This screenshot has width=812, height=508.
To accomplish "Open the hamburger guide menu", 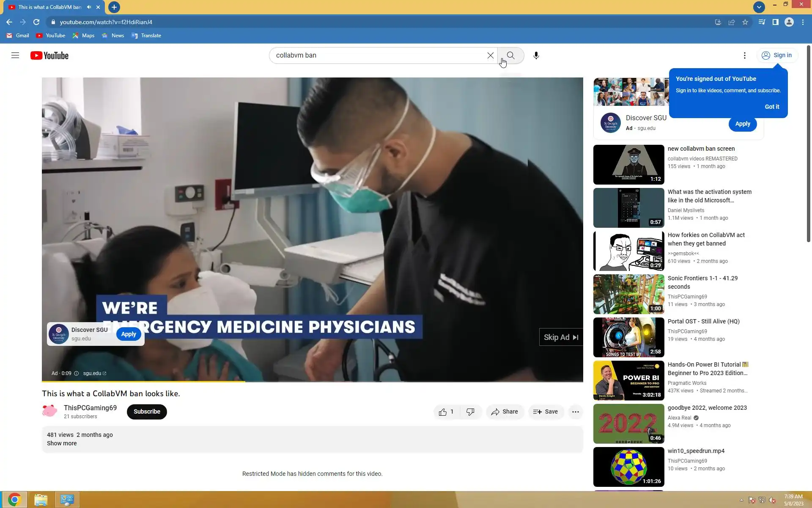I will (x=15, y=55).
